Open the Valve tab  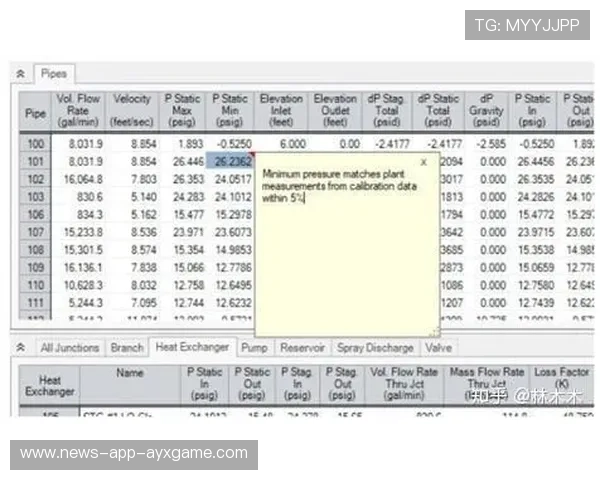point(438,348)
